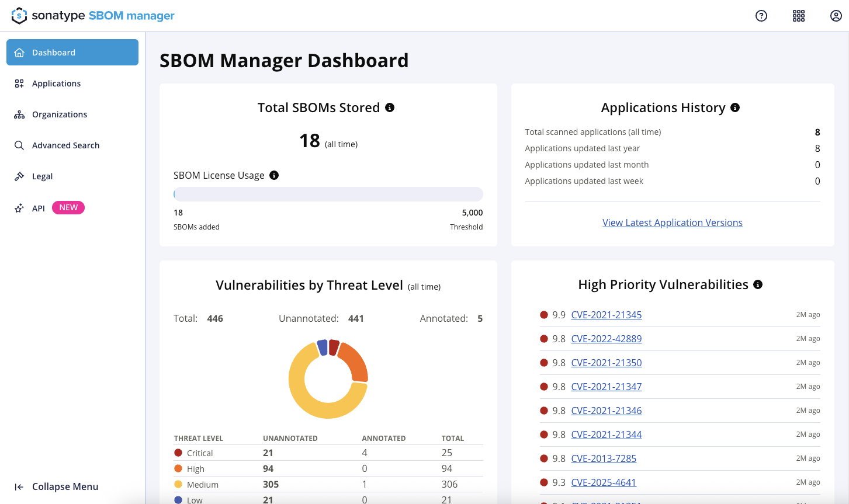The height and width of the screenshot is (504, 849).
Task: Show info for Applications History
Action: (x=735, y=107)
